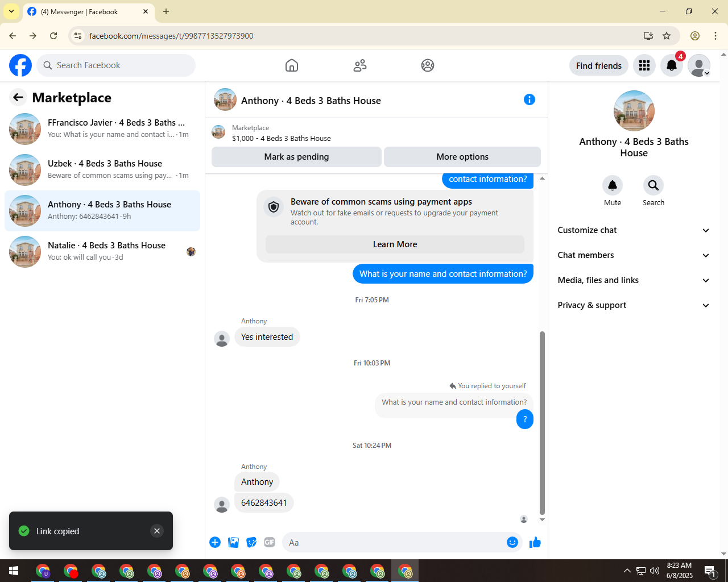Click the chat scrollbar
The height and width of the screenshot is (582, 728).
pyautogui.click(x=542, y=423)
